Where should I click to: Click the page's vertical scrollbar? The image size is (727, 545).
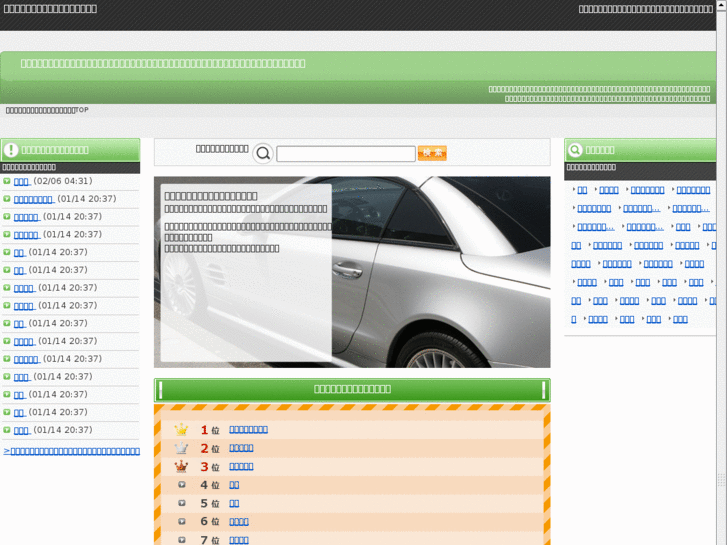click(x=721, y=272)
